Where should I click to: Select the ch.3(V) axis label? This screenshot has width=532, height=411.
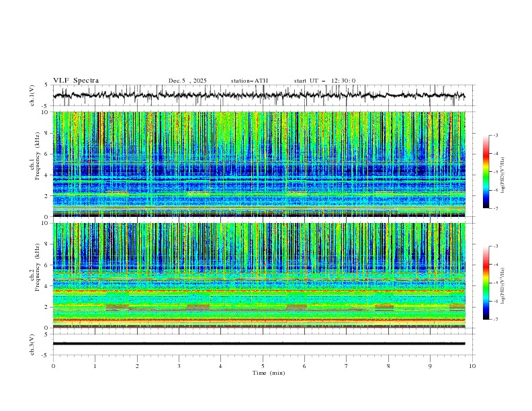click(32, 343)
